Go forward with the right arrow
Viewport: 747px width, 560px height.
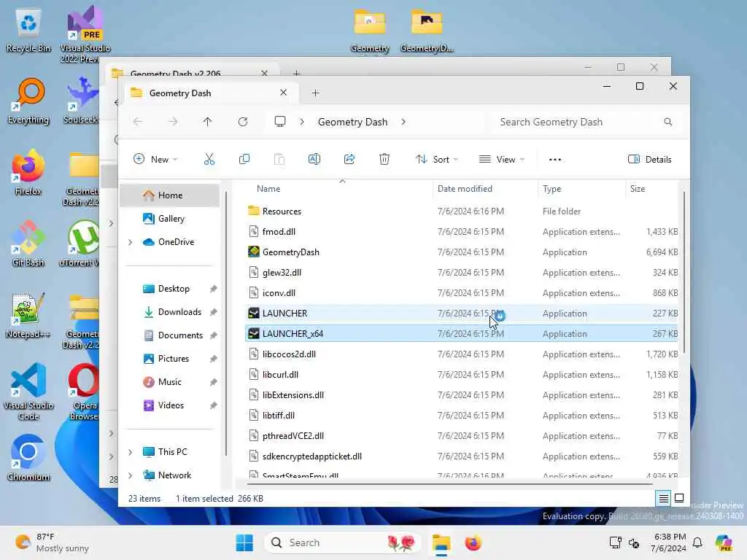click(173, 122)
